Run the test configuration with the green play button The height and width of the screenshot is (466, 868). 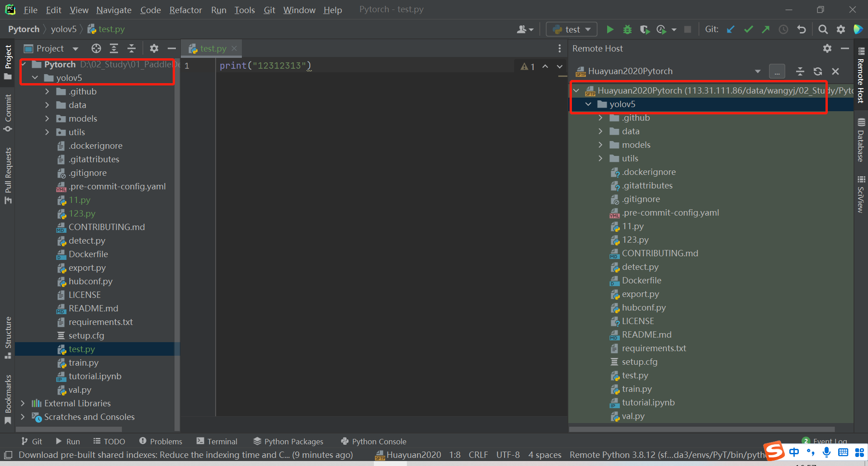coord(610,29)
